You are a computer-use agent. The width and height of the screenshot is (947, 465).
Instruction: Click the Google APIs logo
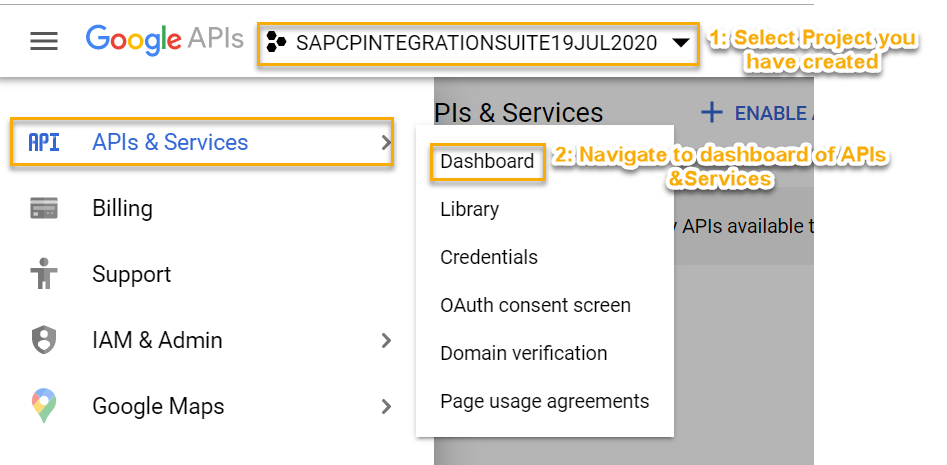click(x=164, y=39)
